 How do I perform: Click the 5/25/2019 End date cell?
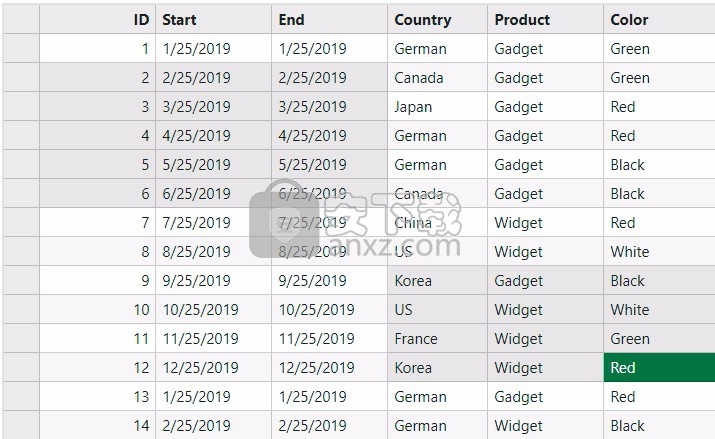point(329,165)
